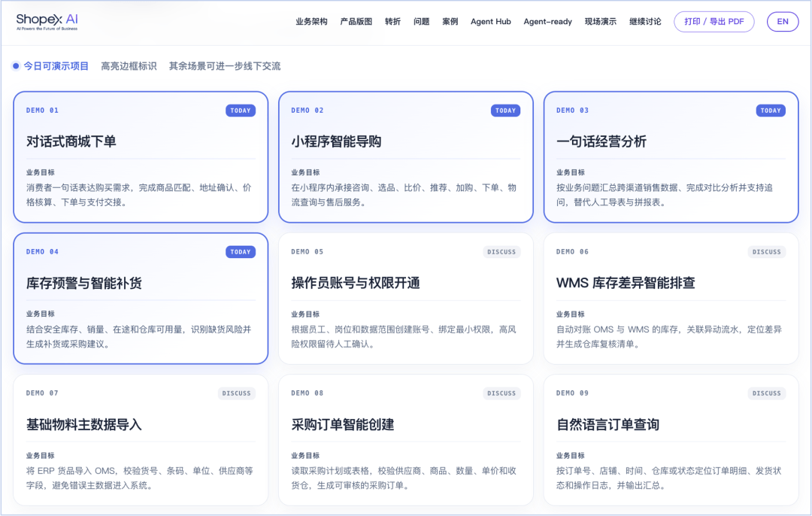Navigate to Agent Hub
This screenshot has width=812, height=516.
tap(490, 21)
